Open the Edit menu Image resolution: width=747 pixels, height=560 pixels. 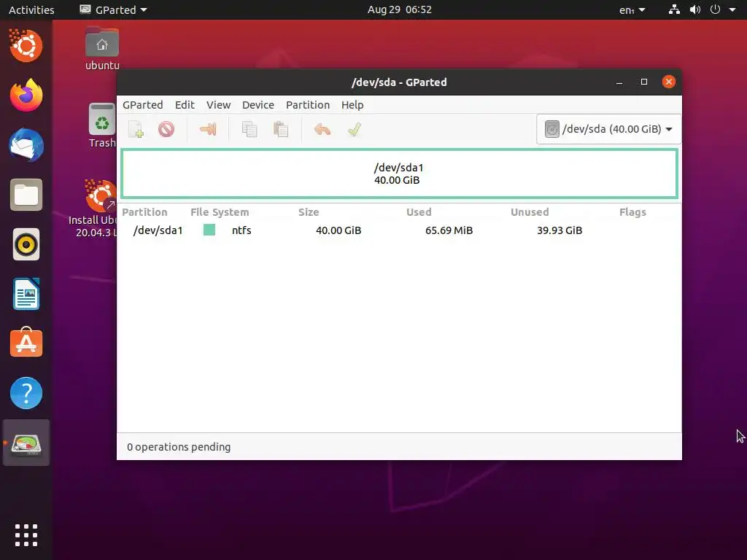185,105
